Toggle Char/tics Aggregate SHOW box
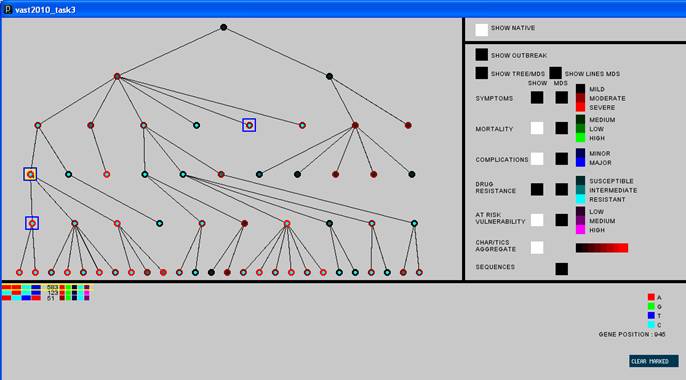 click(x=537, y=248)
